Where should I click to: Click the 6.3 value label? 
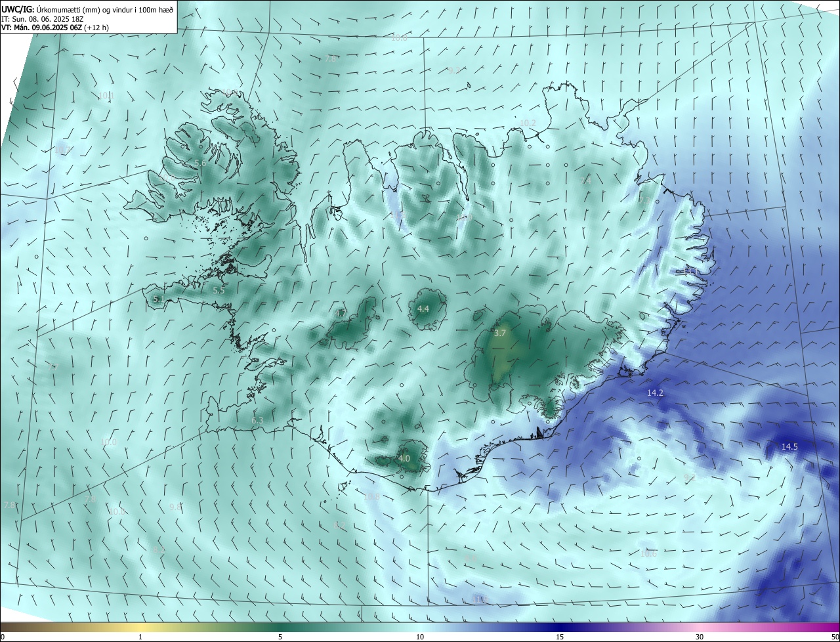pyautogui.click(x=257, y=420)
